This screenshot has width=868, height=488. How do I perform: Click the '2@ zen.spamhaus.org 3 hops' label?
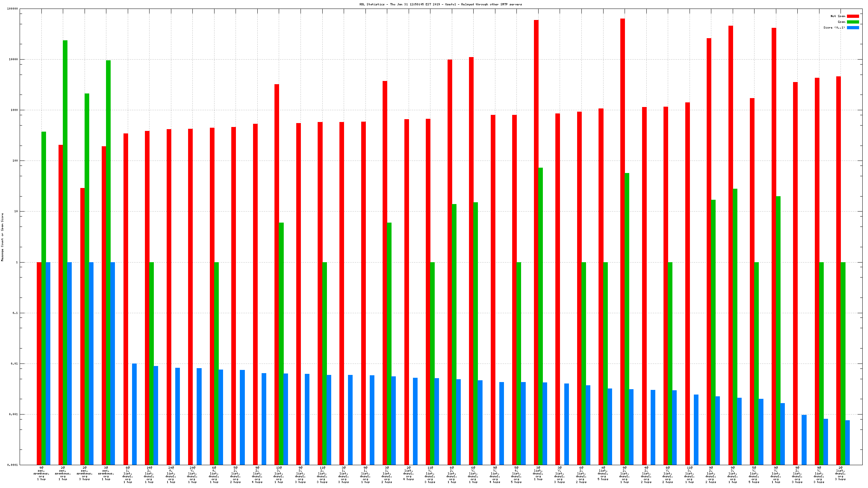pyautogui.click(x=85, y=473)
